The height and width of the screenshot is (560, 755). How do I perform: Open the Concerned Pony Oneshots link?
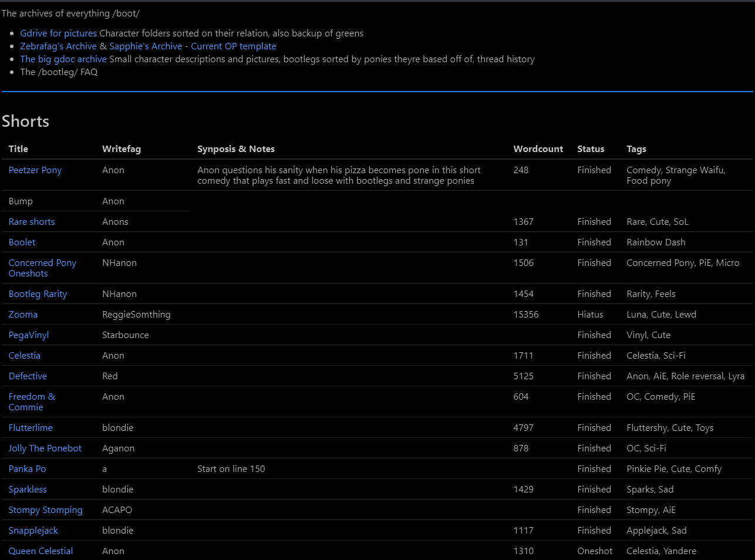click(x=42, y=268)
